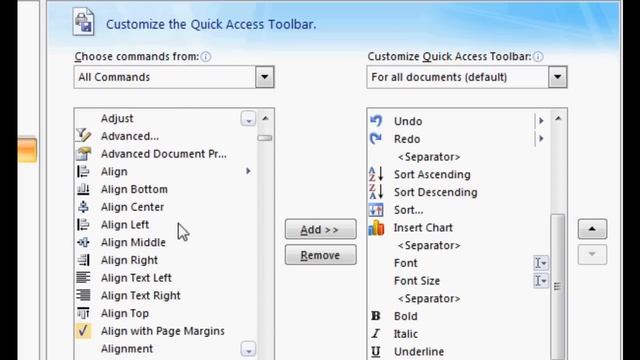This screenshot has height=360, width=640.
Task: Select the Align Right icon
Action: (x=83, y=260)
